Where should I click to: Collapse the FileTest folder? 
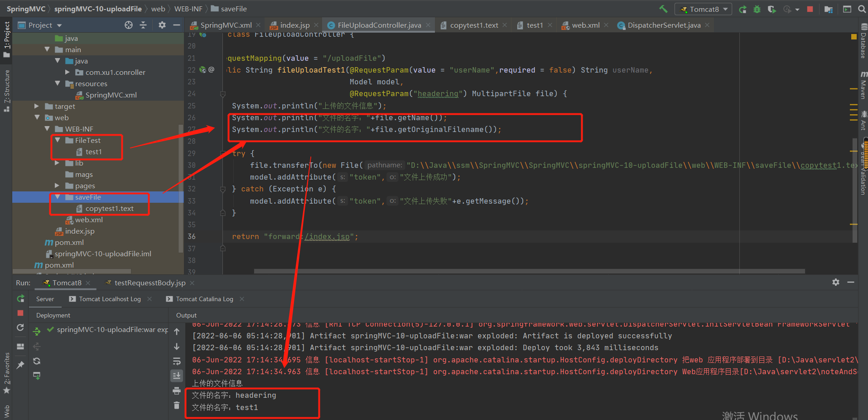click(58, 140)
